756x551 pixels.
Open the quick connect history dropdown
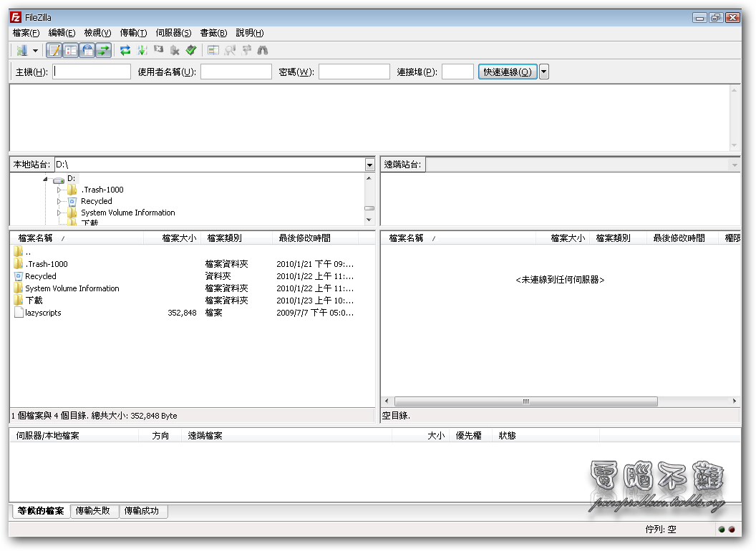[544, 72]
